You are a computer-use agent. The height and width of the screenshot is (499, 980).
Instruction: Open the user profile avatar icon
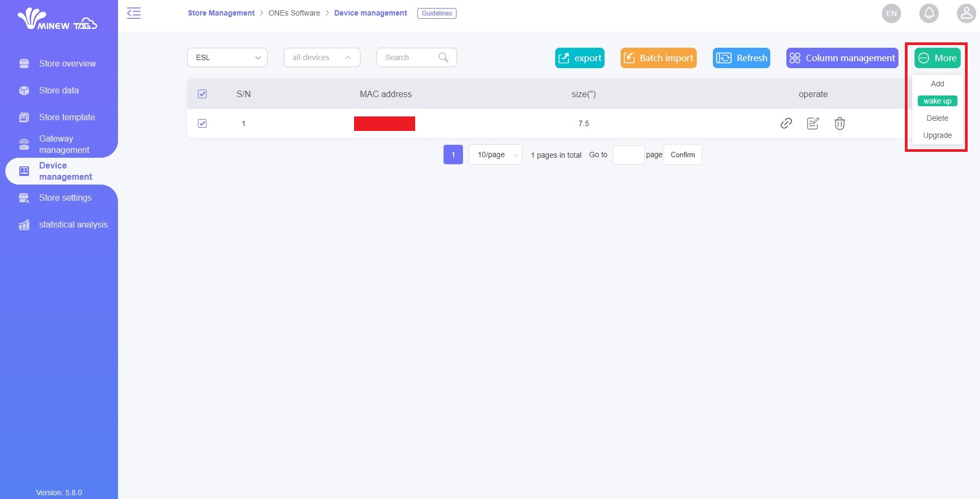click(966, 13)
